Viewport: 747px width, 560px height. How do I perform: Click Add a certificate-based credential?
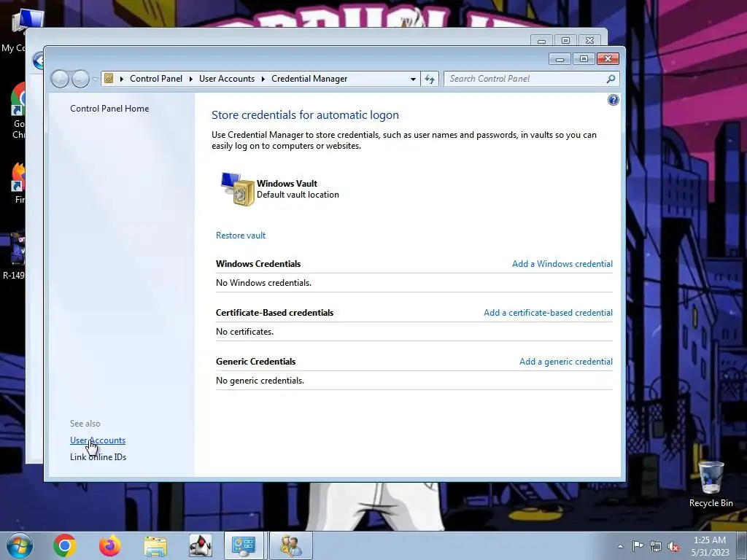548,313
